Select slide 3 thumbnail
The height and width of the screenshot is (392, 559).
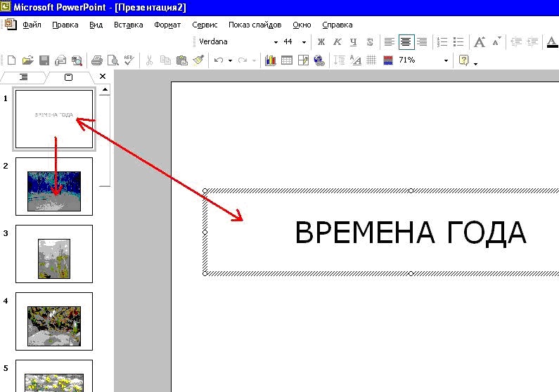point(54,254)
